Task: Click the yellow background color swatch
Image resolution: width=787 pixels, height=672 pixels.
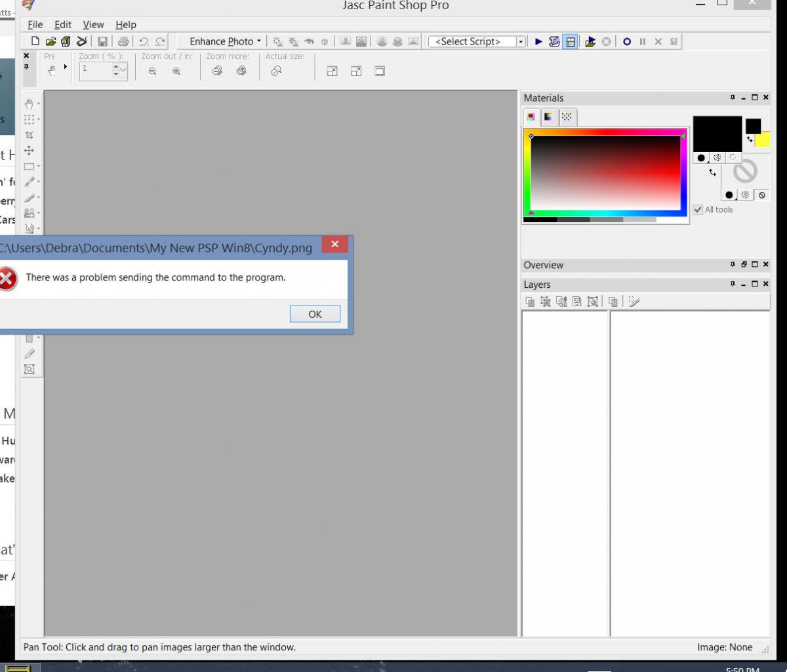Action: point(762,140)
